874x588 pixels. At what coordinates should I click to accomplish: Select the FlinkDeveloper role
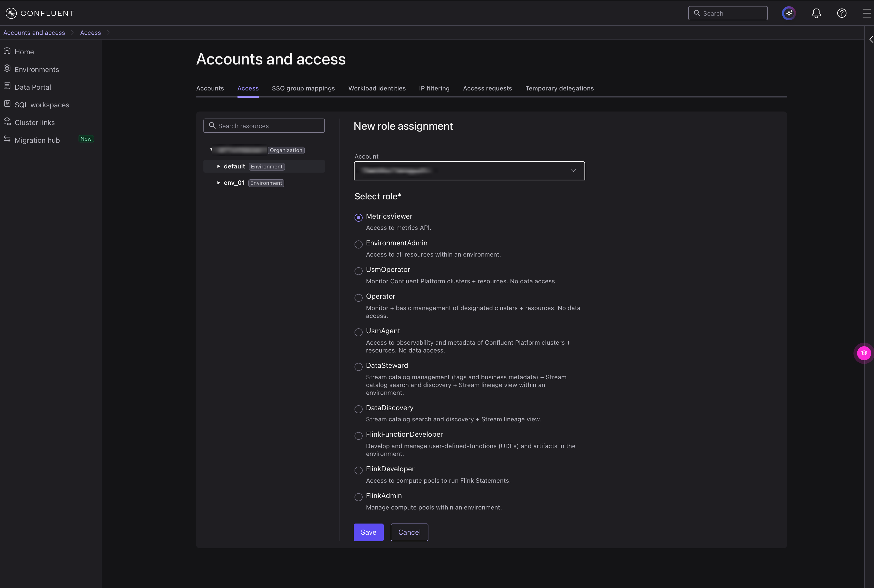point(358,470)
